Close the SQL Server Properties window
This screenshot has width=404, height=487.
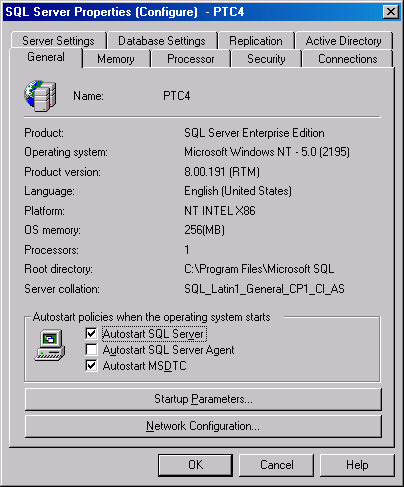[391, 12]
